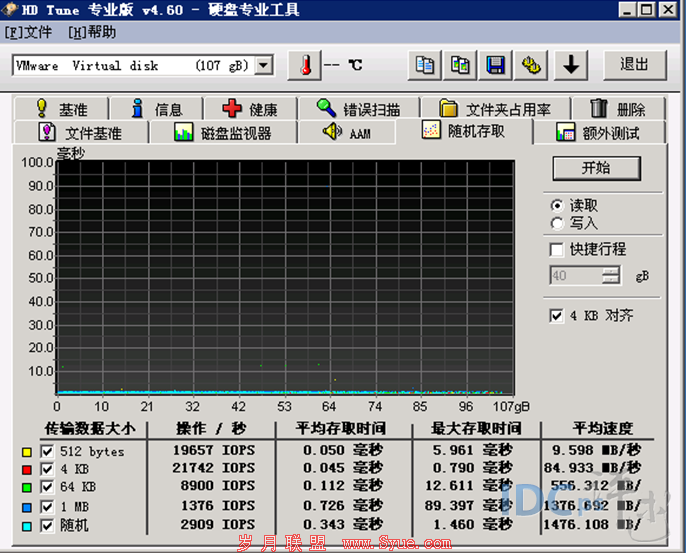Click the 5.961 毫秒 max access time
The height and width of the screenshot is (553, 687).
(473, 451)
